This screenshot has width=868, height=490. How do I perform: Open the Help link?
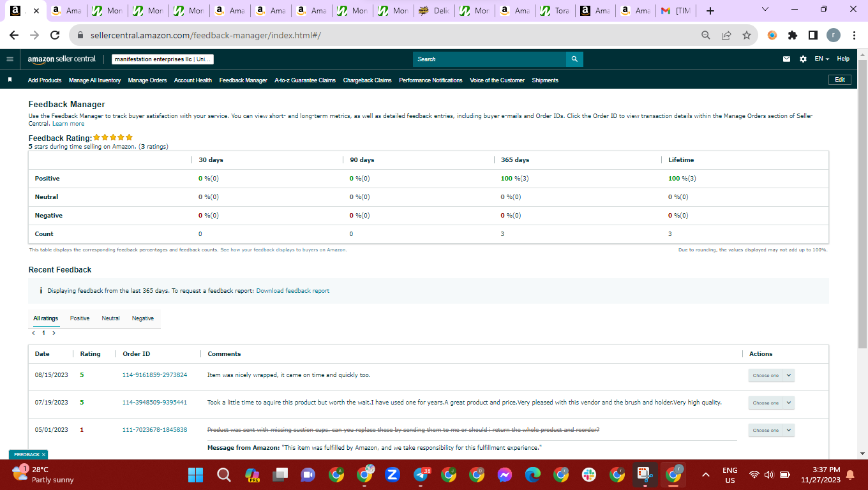[x=843, y=59]
